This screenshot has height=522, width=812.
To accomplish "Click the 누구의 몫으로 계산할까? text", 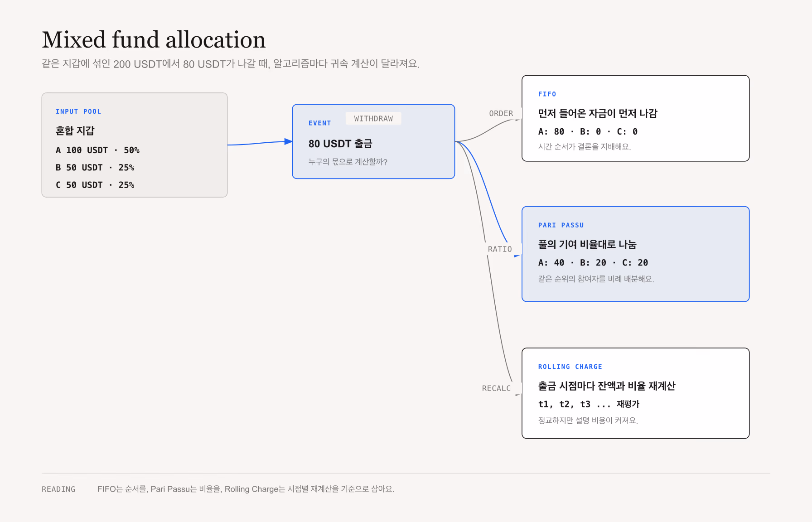I will [x=348, y=162].
